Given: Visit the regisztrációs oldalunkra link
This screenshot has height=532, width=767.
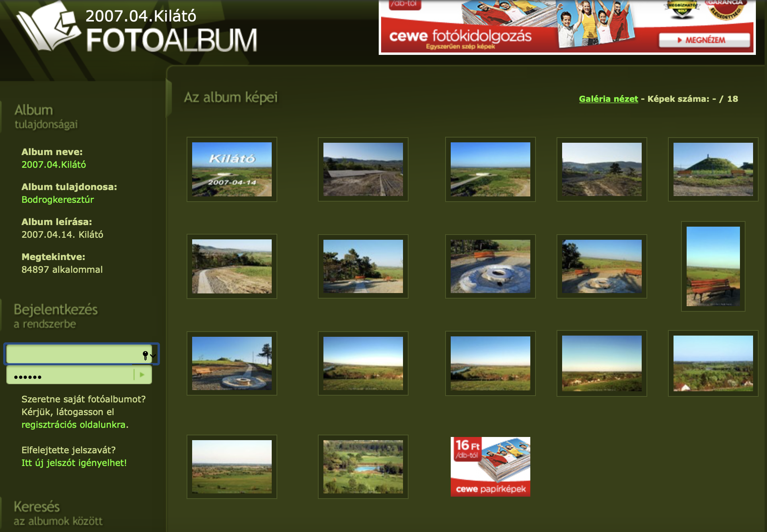Looking at the screenshot, I should click(x=74, y=425).
